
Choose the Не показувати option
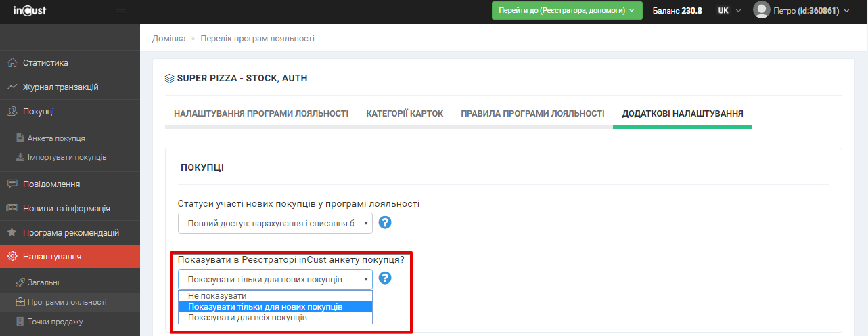[275, 296]
